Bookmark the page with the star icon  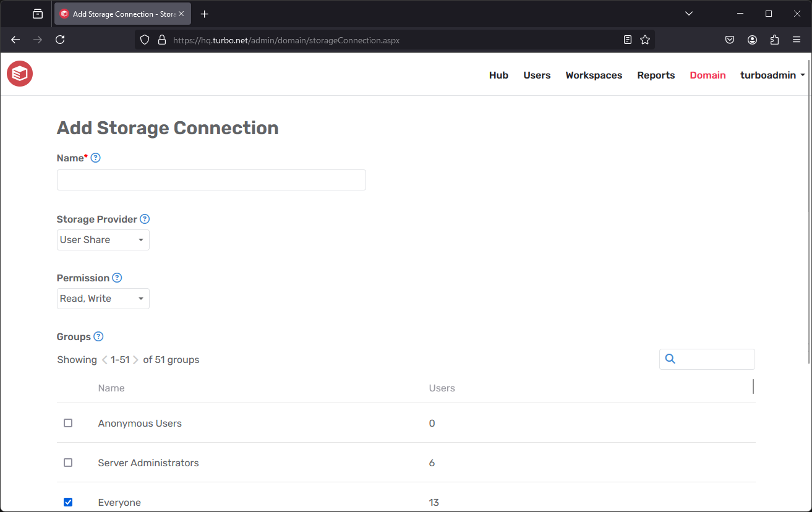point(645,39)
